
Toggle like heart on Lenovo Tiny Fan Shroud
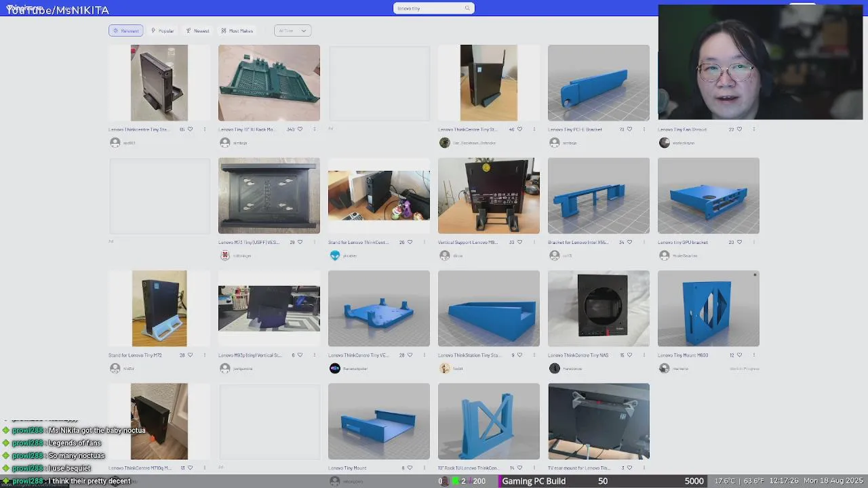tap(739, 129)
